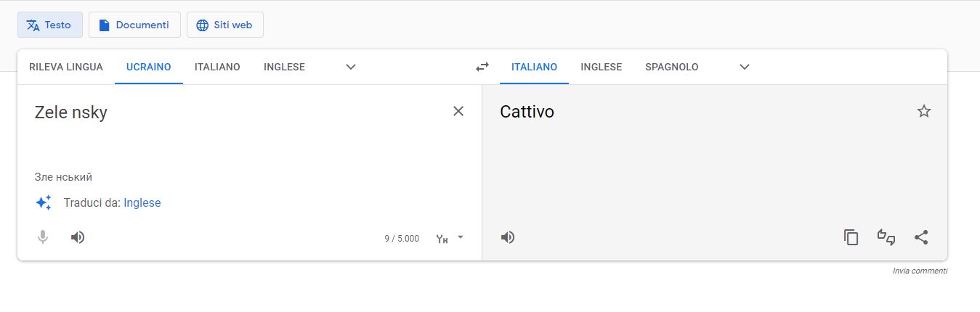Open the Siti web translation mode
This screenshot has width=980, height=312.
[x=224, y=25]
